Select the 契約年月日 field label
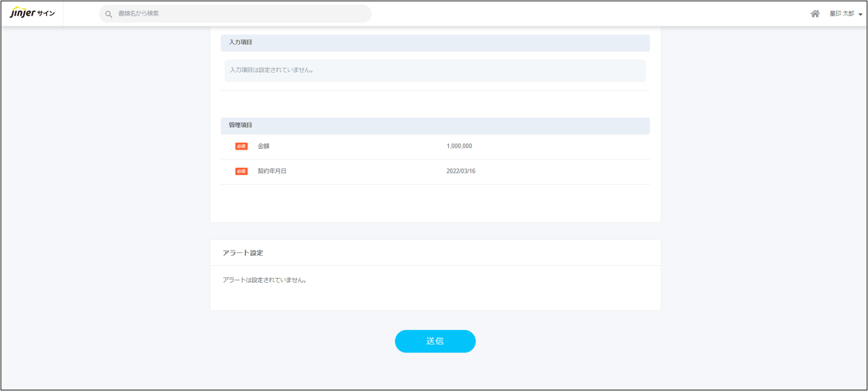This screenshot has height=391, width=868. pos(272,171)
